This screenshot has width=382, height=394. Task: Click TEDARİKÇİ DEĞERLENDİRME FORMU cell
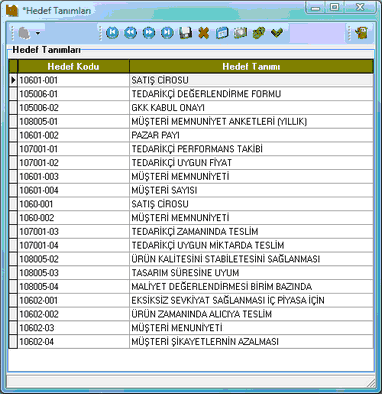251,94
